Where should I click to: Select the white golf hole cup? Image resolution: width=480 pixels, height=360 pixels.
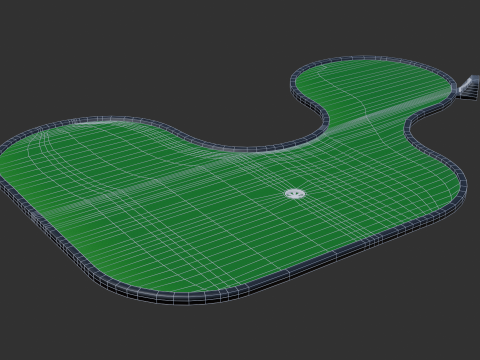point(295,194)
